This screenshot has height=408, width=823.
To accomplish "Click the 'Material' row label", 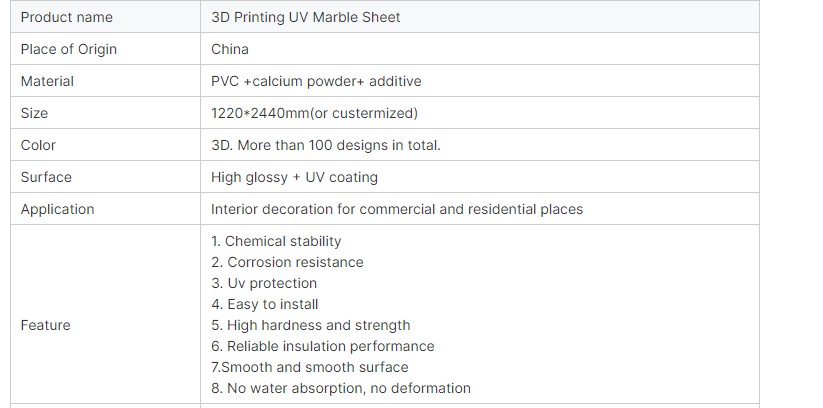I will pos(47,81).
